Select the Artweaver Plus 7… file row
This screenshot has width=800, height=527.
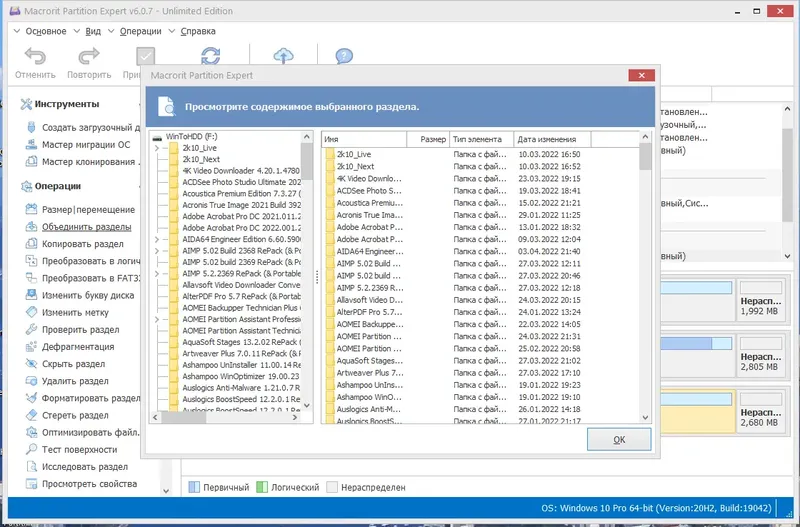coord(480,373)
